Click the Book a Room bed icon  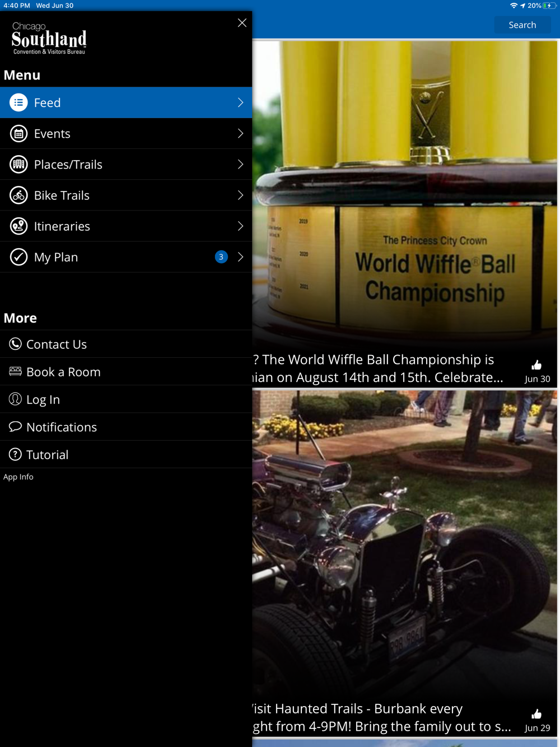tap(15, 371)
